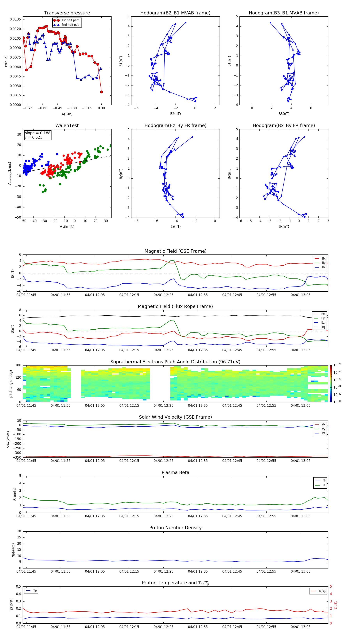The image size is (351, 644).
Task: Select "Bz'" in the Flux Rope legend
Action: 320,323
